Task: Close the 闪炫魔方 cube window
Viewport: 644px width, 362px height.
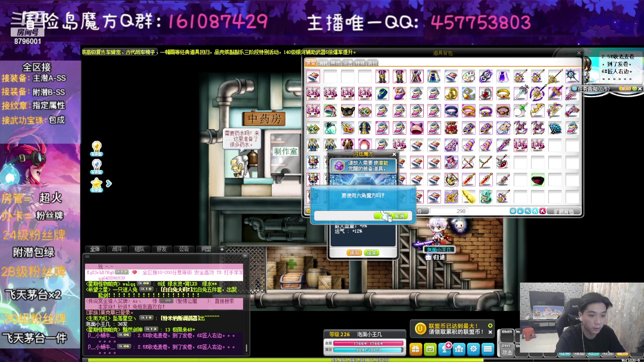Action: click(x=394, y=154)
